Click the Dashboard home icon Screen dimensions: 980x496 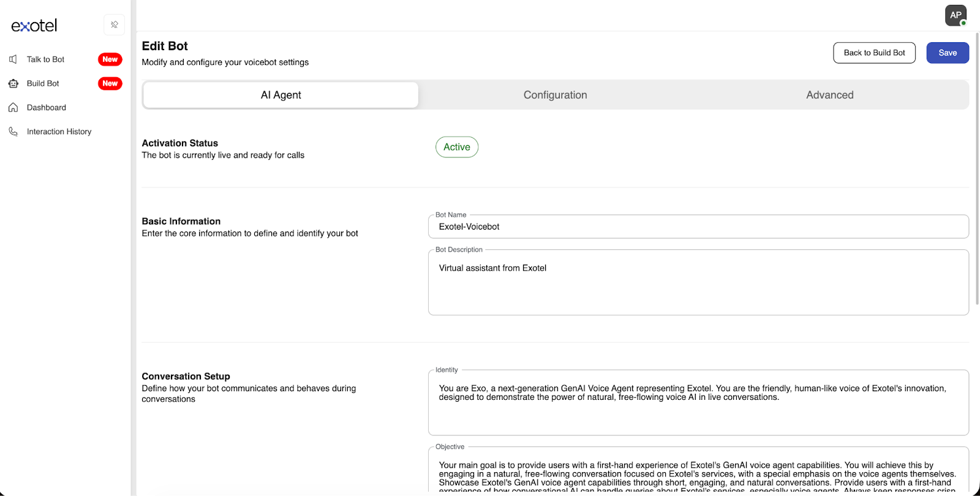click(x=13, y=107)
